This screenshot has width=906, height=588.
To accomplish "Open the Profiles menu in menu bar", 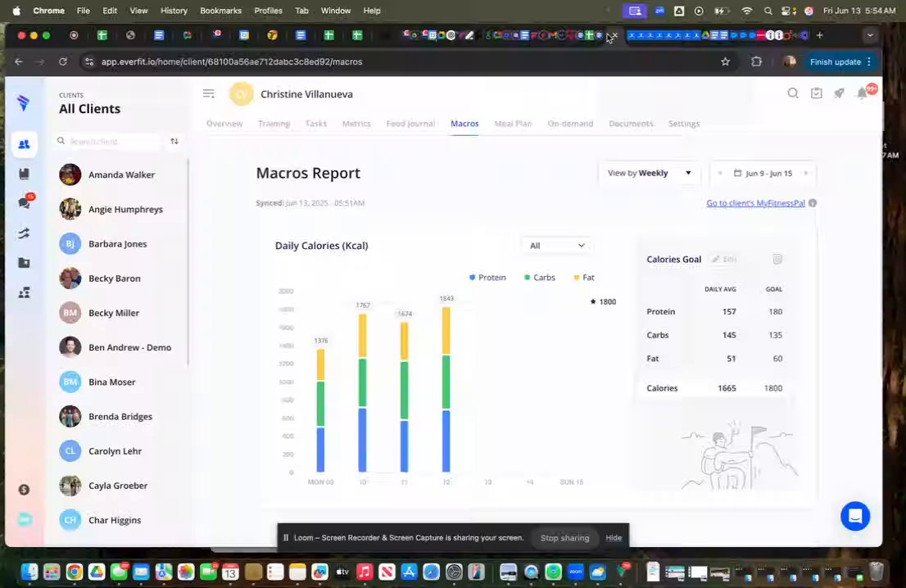I will [x=268, y=11].
